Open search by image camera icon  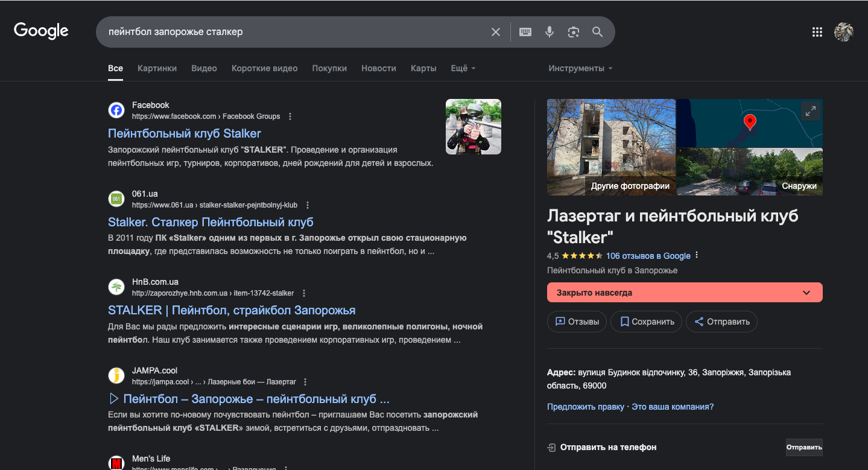(573, 32)
